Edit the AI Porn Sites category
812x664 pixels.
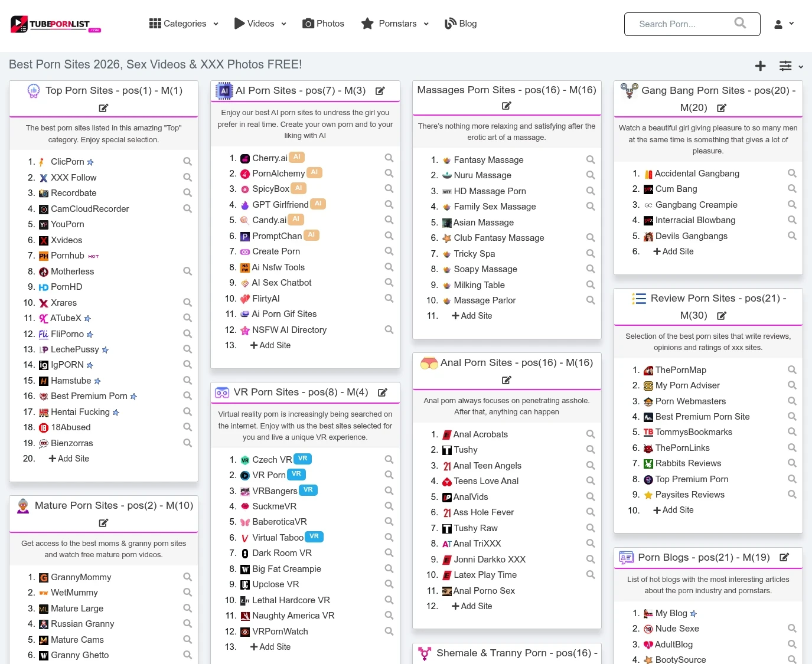click(380, 91)
